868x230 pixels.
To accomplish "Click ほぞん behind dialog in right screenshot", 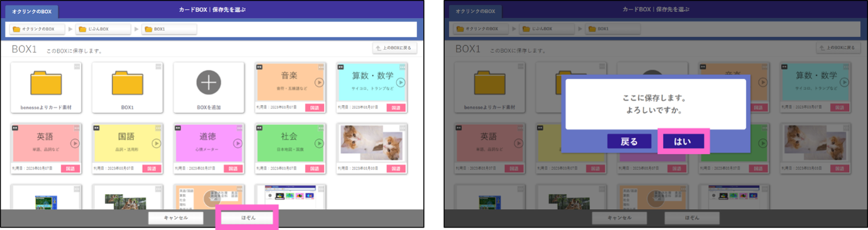I will point(691,218).
